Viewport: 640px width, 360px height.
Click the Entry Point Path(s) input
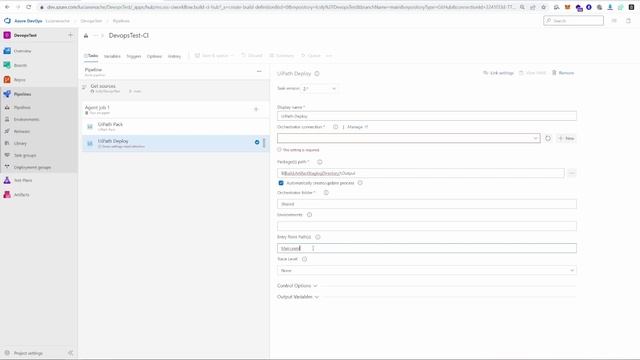coord(427,248)
